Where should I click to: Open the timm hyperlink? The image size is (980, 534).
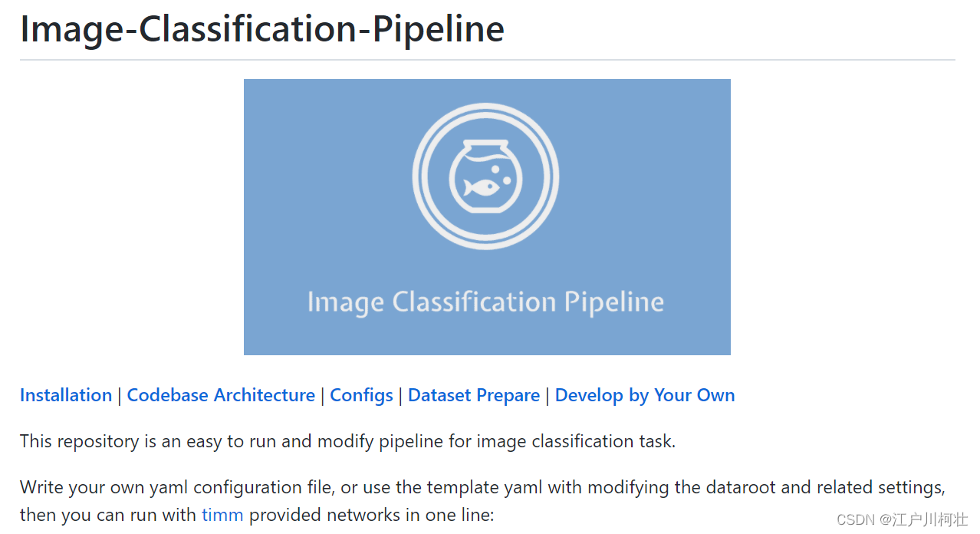point(222,515)
